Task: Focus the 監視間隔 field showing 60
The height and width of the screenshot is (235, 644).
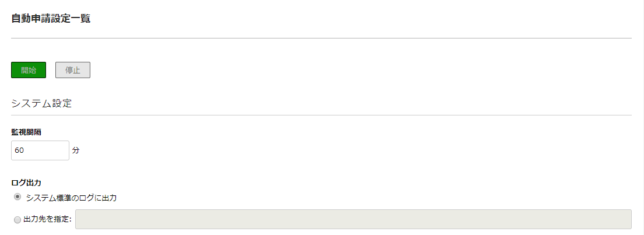Action: 40,150
